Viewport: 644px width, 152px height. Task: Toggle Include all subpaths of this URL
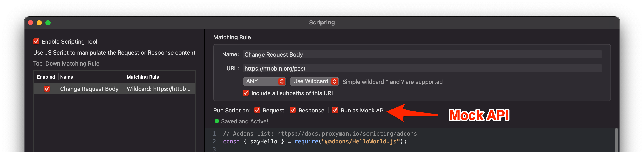tap(246, 93)
